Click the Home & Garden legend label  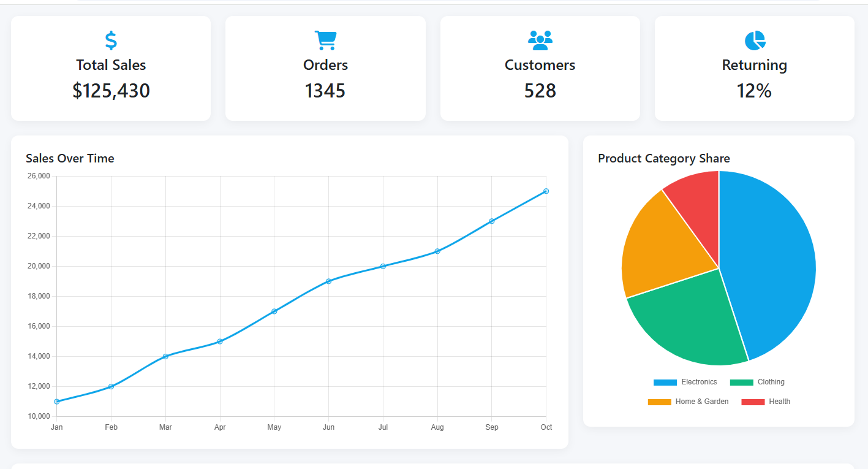click(702, 402)
